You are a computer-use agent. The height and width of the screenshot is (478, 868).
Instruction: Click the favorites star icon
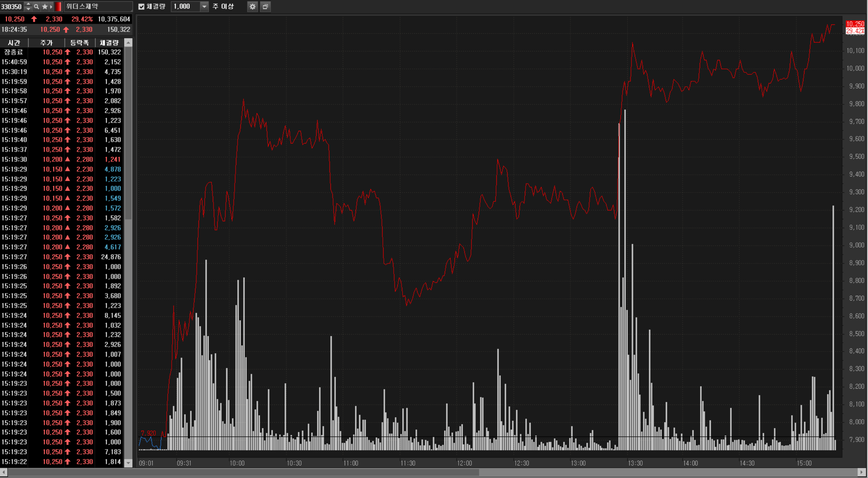tap(45, 6)
